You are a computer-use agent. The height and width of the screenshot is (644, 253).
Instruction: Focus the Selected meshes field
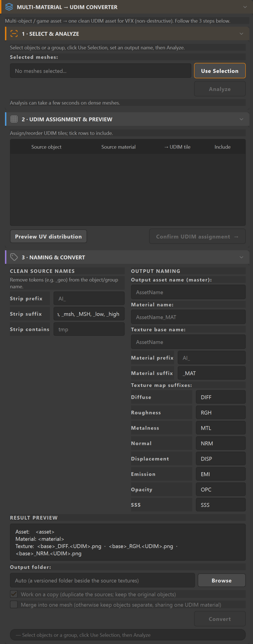click(x=101, y=71)
